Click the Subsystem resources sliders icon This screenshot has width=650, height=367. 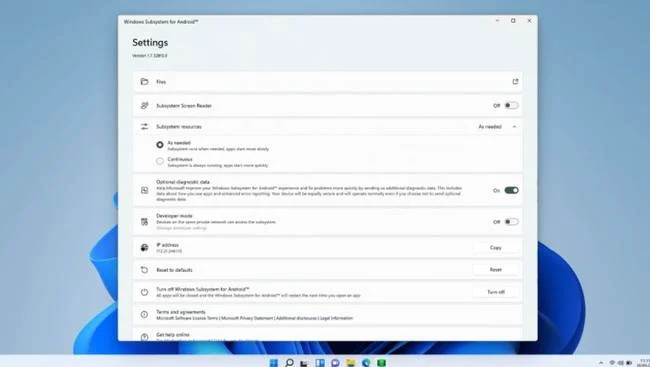144,126
